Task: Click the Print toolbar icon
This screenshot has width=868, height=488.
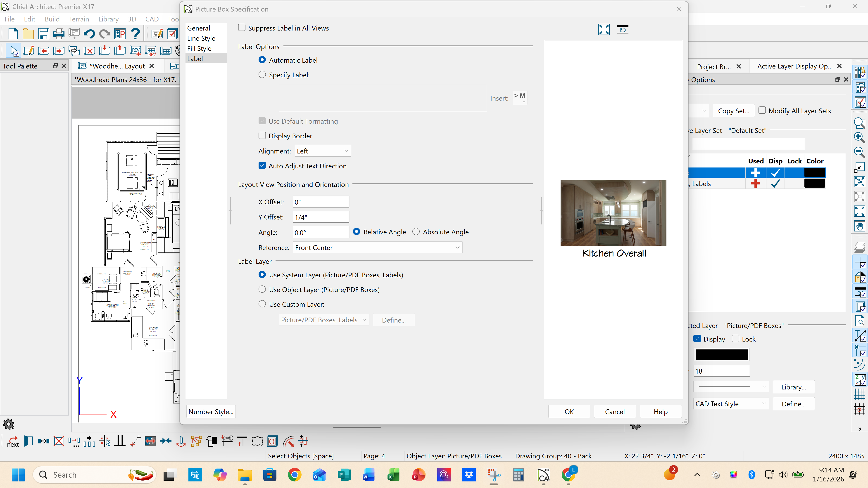Action: coord(59,34)
